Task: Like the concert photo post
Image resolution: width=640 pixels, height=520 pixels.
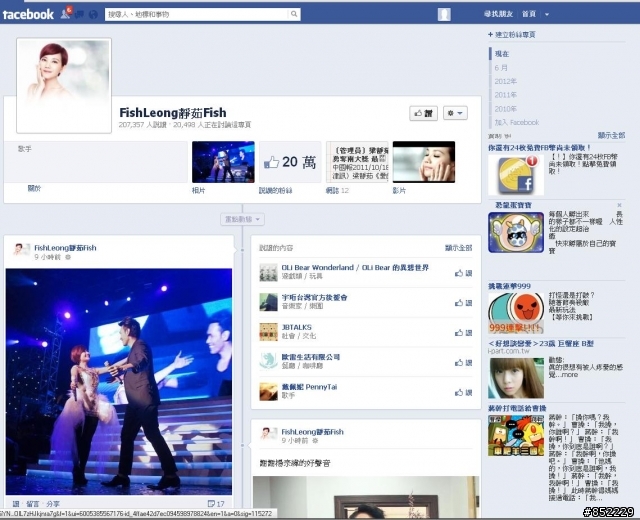Action: [16, 504]
